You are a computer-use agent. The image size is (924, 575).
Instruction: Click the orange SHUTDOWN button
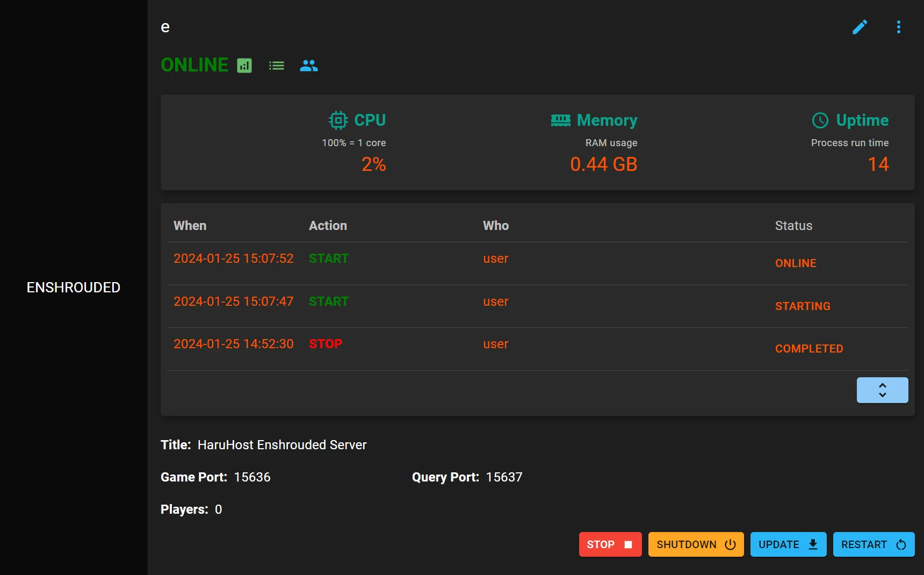click(x=696, y=544)
